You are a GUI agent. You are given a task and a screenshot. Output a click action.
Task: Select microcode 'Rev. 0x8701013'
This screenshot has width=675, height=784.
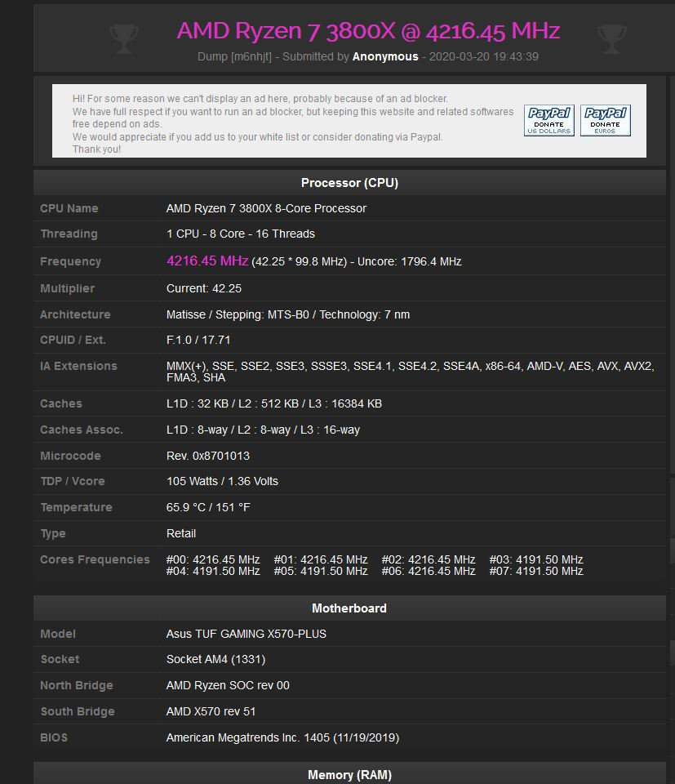[x=208, y=456]
